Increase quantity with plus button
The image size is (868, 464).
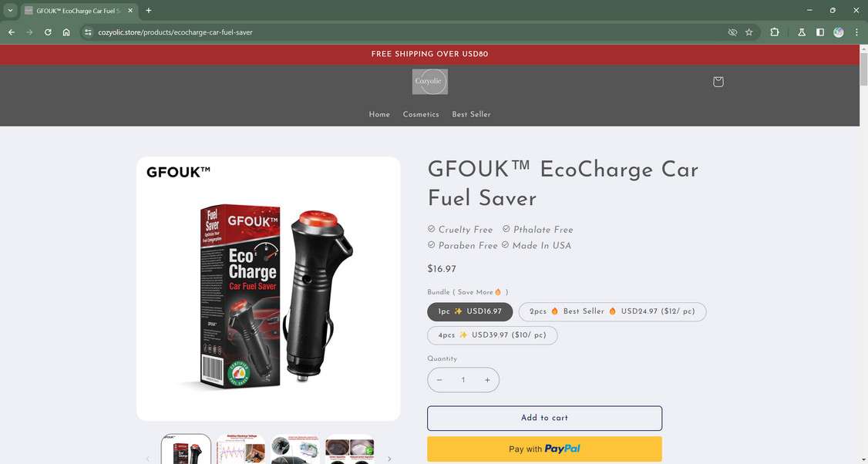pos(487,380)
